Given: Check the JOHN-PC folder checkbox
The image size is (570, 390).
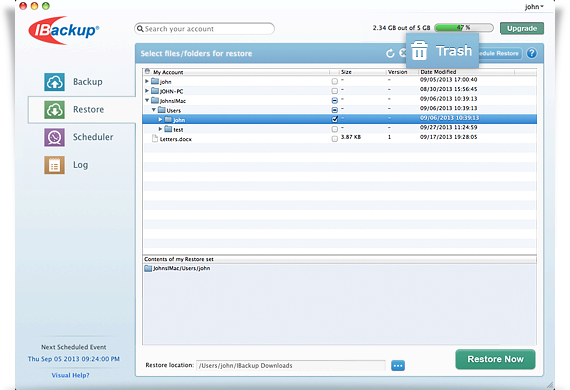Looking at the screenshot, I should tap(334, 91).
